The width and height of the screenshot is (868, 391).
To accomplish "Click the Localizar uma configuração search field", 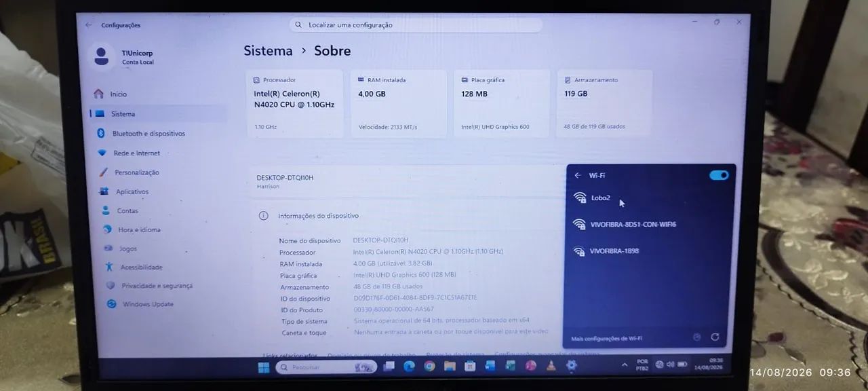I will click(x=416, y=25).
